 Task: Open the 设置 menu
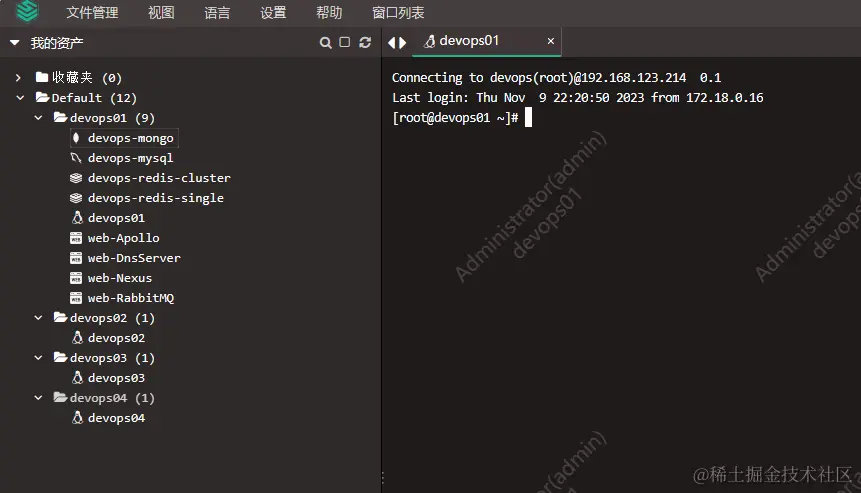(273, 13)
